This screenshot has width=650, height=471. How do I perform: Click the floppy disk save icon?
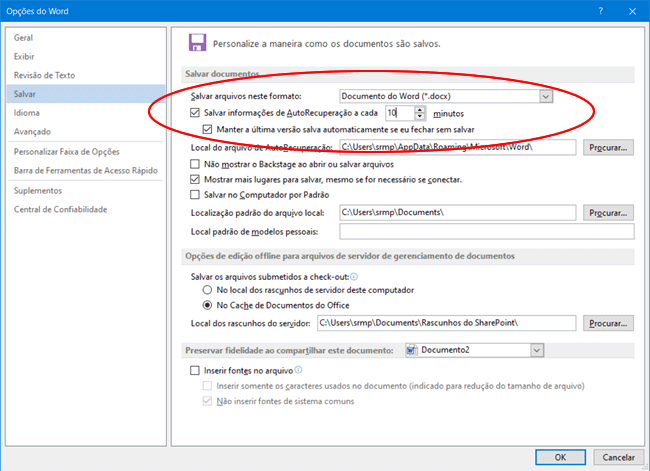(197, 42)
